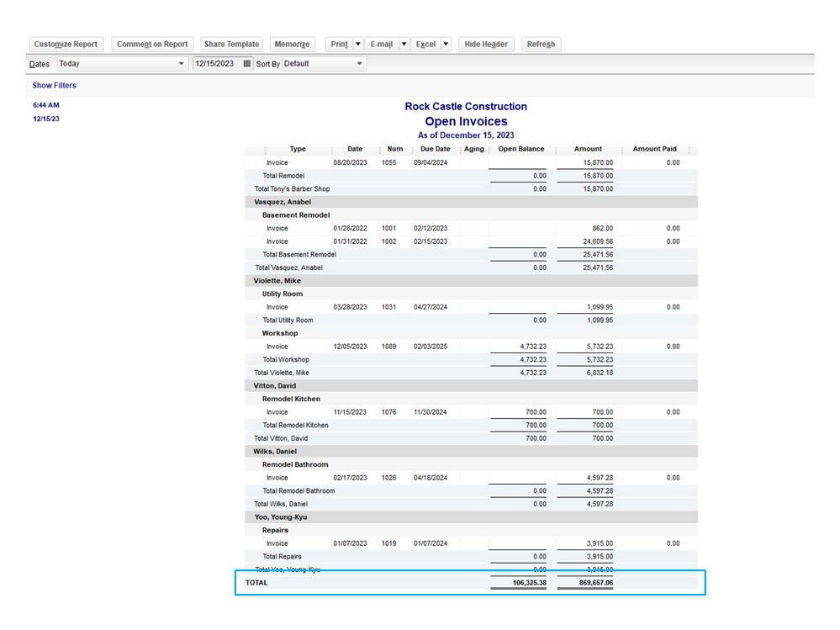Select invoice 1089 open balance 4,732.23

533,347
